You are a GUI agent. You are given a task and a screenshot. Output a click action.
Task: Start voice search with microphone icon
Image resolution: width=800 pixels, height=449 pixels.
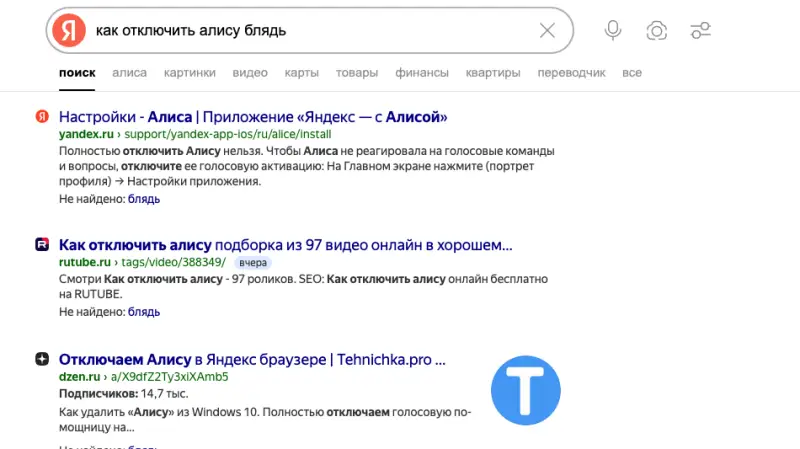pyautogui.click(x=613, y=30)
